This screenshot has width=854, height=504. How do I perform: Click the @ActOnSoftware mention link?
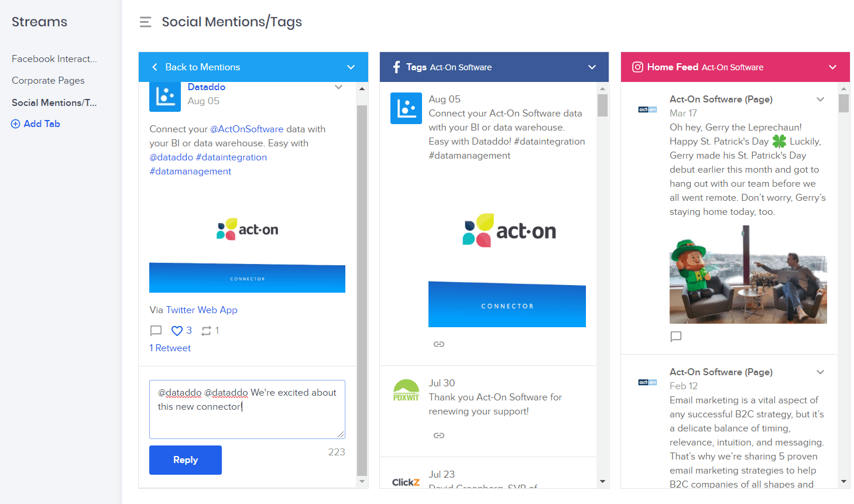pos(247,129)
